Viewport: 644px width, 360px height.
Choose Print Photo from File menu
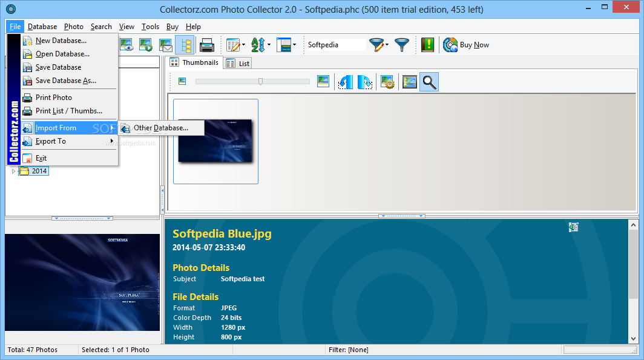pos(70,98)
